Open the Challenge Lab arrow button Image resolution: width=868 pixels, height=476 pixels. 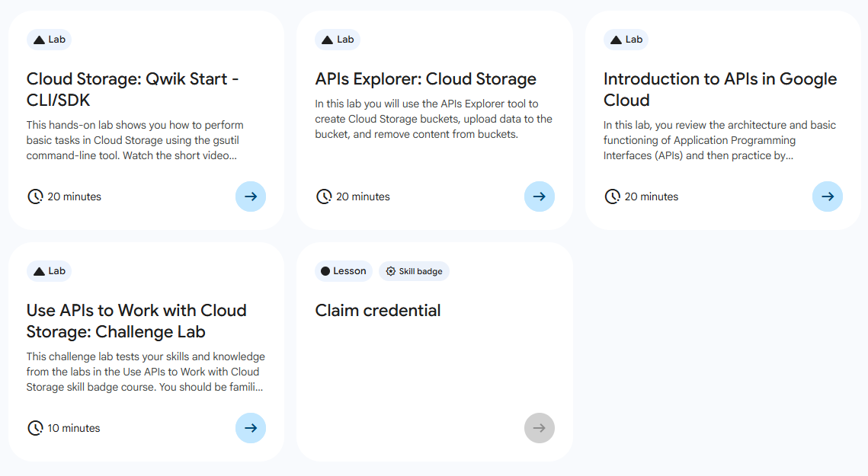tap(251, 428)
